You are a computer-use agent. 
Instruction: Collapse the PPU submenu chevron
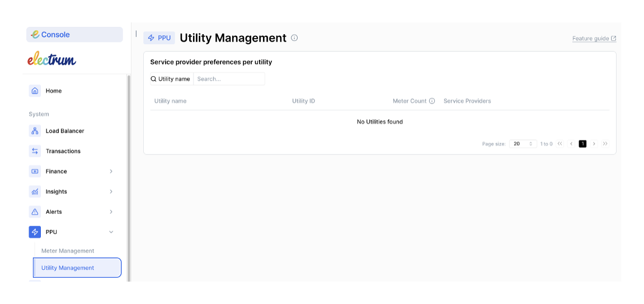point(111,232)
